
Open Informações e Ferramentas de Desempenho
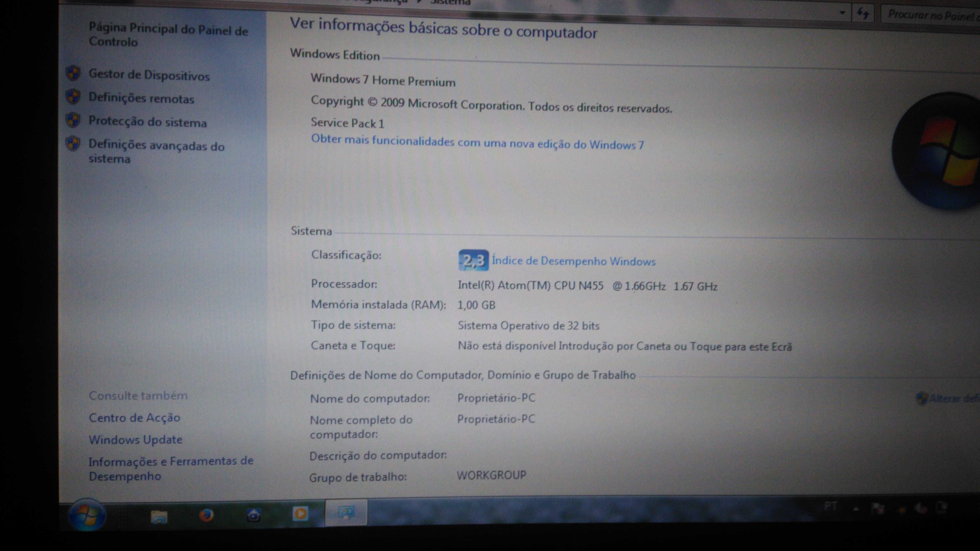[x=171, y=469]
